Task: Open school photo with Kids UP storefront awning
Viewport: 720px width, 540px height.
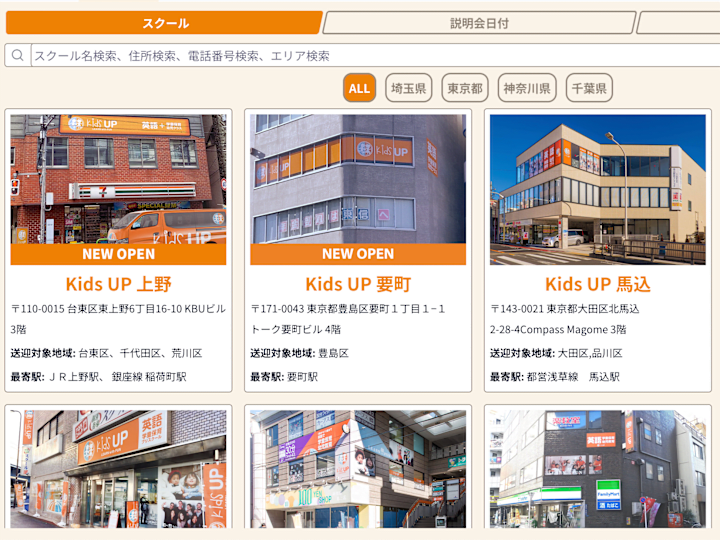Action: (x=118, y=469)
